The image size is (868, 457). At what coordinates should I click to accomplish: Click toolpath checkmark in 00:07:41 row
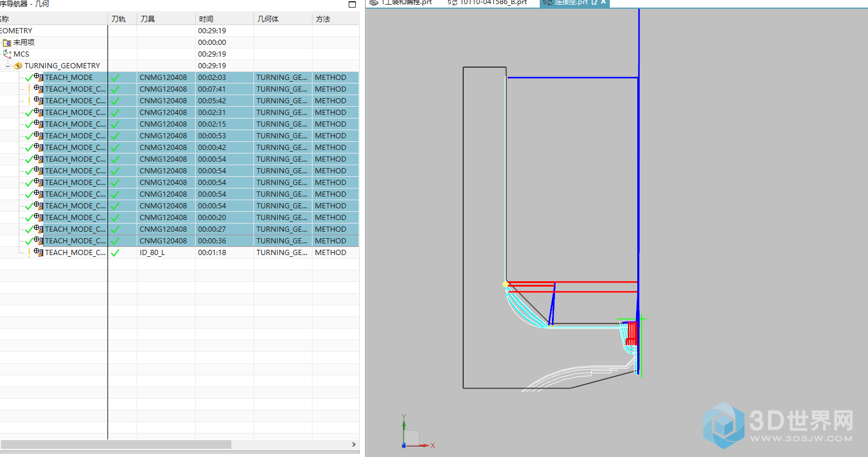pyautogui.click(x=115, y=89)
